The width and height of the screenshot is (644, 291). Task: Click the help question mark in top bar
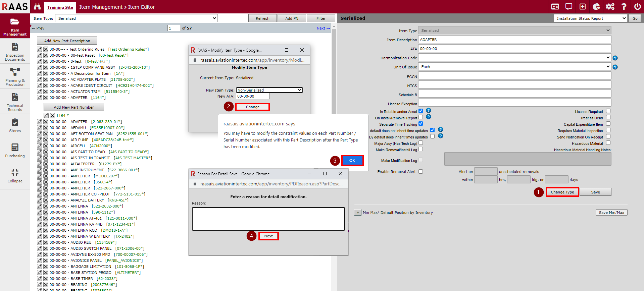624,7
